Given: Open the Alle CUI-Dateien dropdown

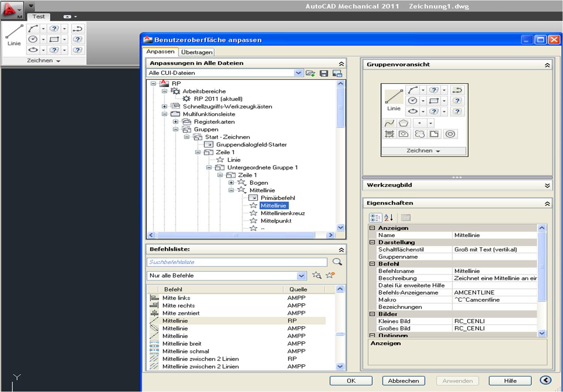Looking at the screenshot, I should (298, 73).
